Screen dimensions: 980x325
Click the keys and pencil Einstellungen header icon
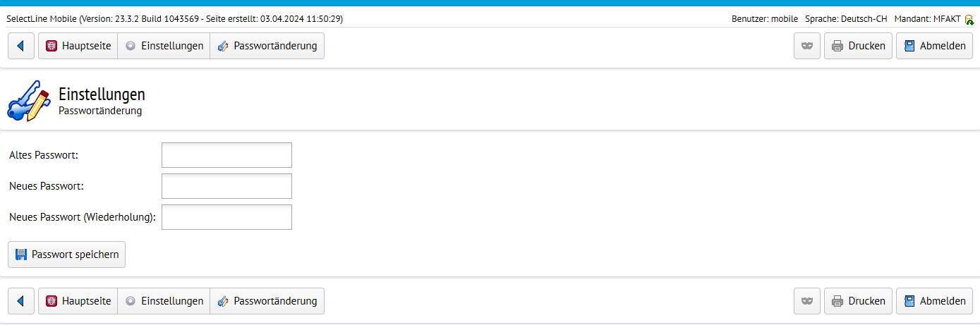pyautogui.click(x=29, y=102)
